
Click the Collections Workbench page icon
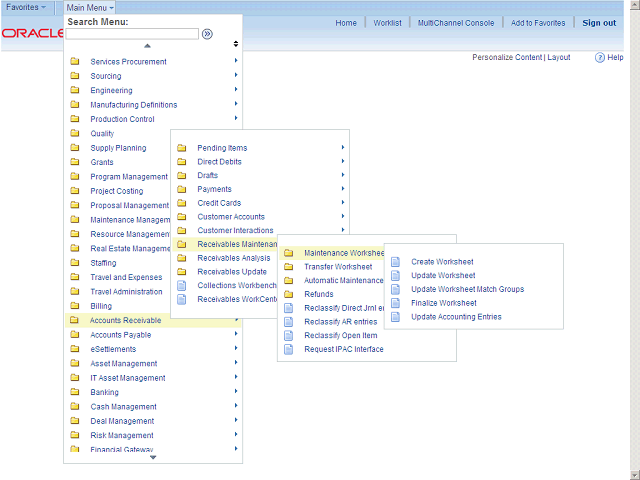(182, 285)
